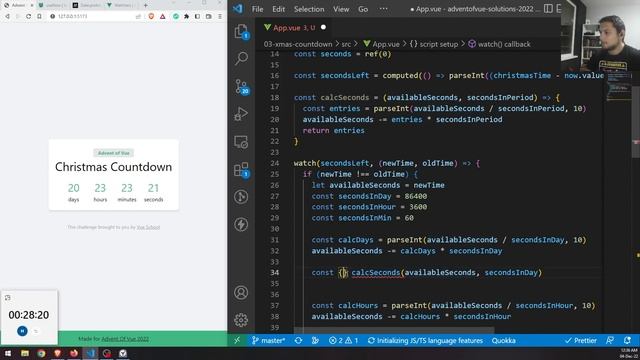The image size is (640, 360).
Task: Click 03-xmas-countdown breadcrumb
Action: click(x=298, y=44)
